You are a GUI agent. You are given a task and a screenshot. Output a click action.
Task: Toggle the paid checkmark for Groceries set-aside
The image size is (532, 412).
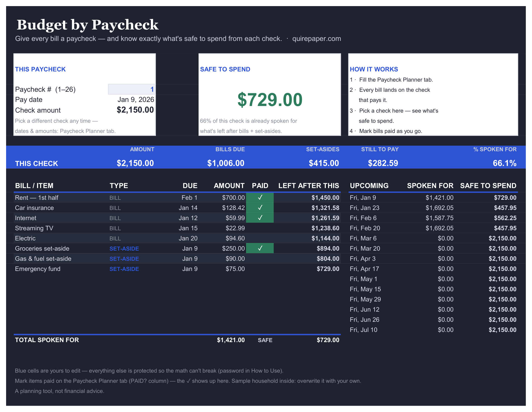click(x=260, y=248)
